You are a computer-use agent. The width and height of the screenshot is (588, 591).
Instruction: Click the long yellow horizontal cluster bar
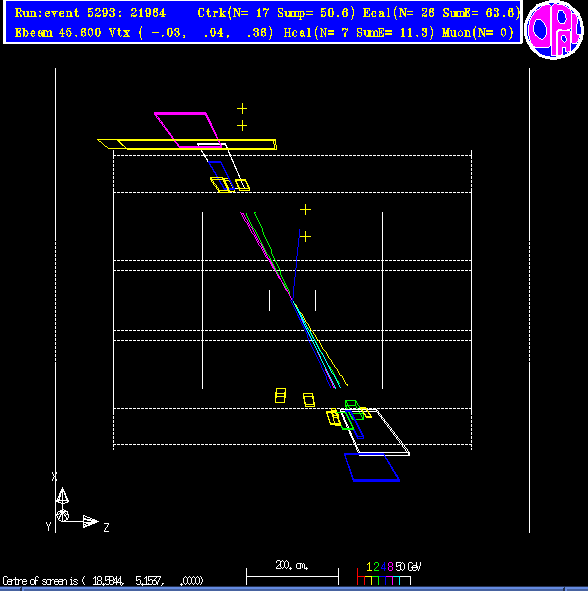pos(187,144)
